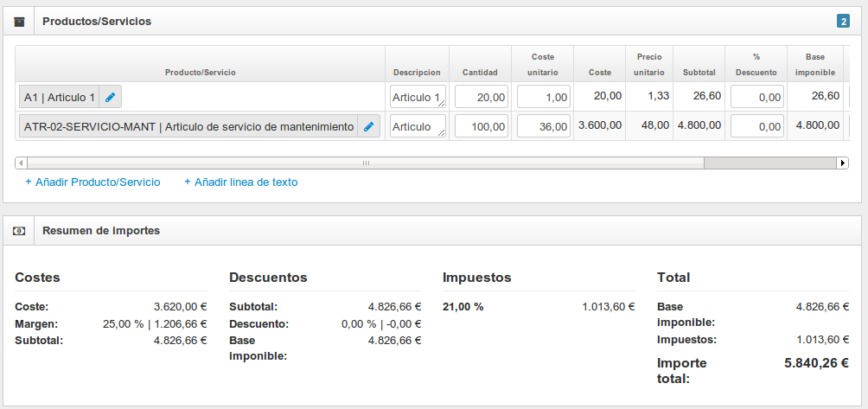Viewport: 868px width, 409px height.
Task: Click the Coste unitario field showing 1,00
Action: (x=544, y=97)
